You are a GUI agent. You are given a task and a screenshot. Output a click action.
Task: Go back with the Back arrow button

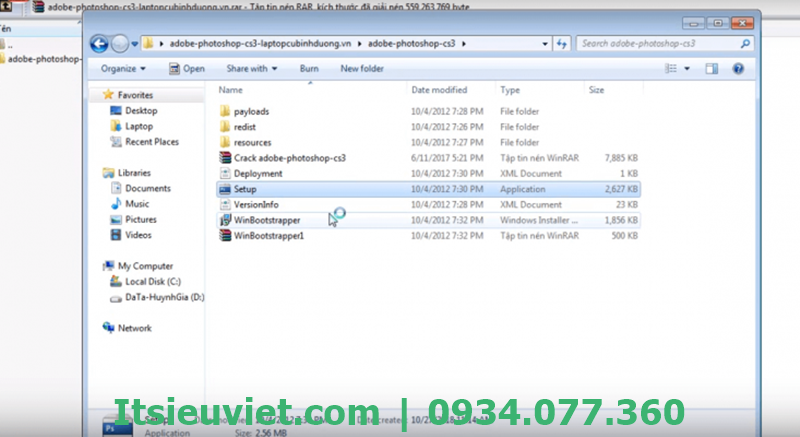[x=99, y=44]
